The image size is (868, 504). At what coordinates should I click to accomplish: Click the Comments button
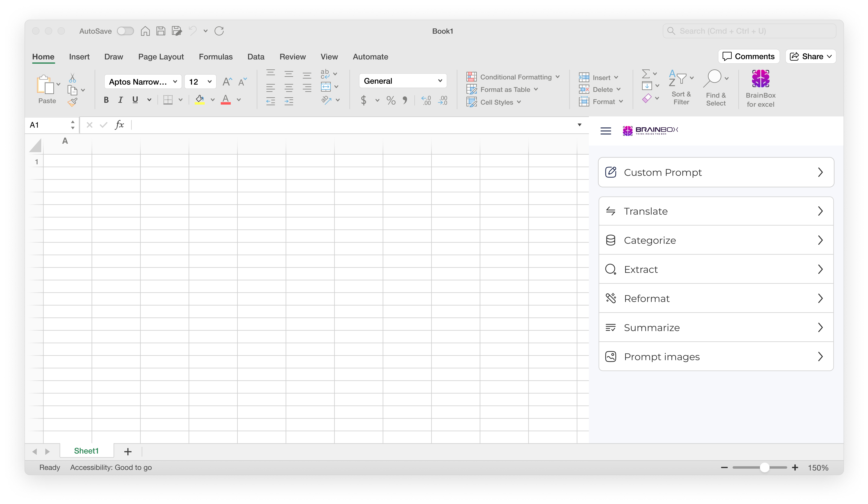coord(749,56)
